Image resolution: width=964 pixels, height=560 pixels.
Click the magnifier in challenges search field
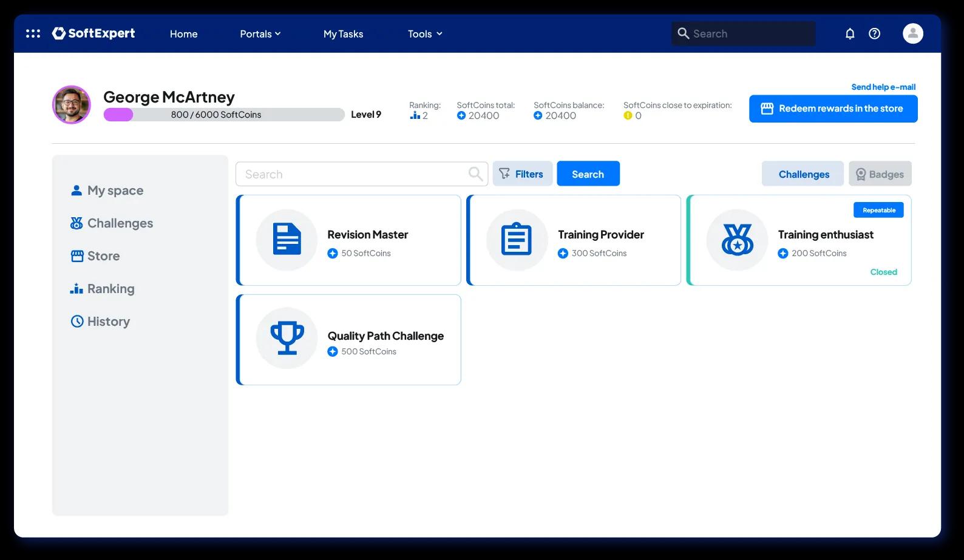point(475,174)
